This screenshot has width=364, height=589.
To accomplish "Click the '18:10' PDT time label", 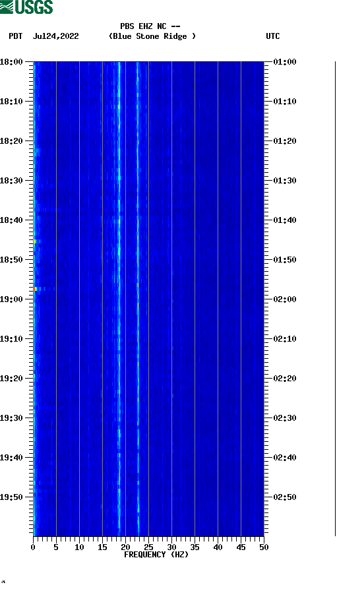I will click(11, 101).
